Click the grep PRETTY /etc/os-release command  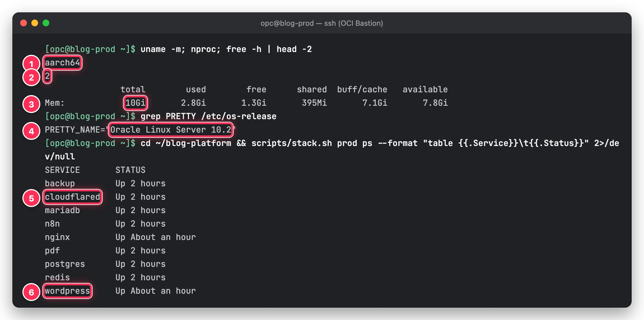pos(208,116)
